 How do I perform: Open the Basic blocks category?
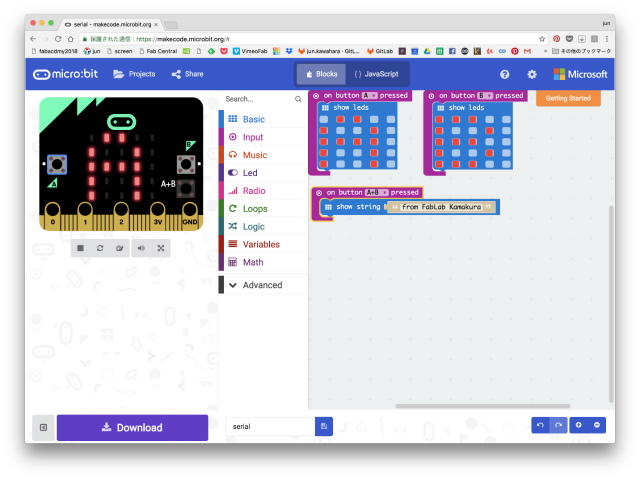263,119
